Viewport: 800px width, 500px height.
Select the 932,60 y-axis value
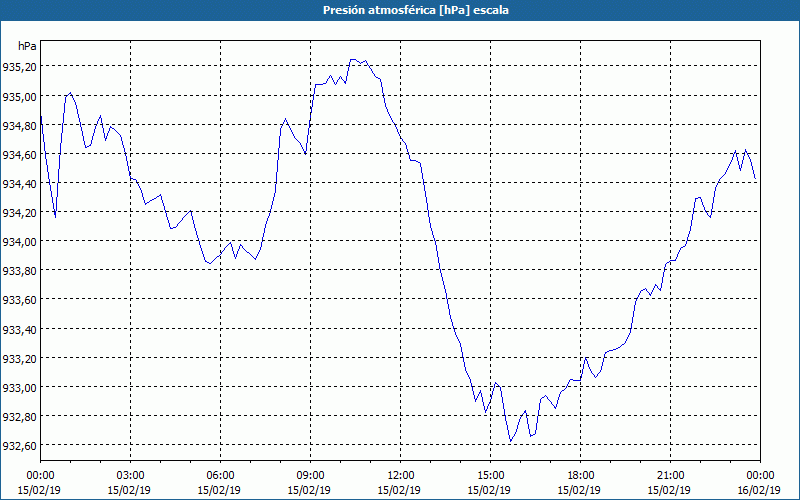pyautogui.click(x=19, y=446)
